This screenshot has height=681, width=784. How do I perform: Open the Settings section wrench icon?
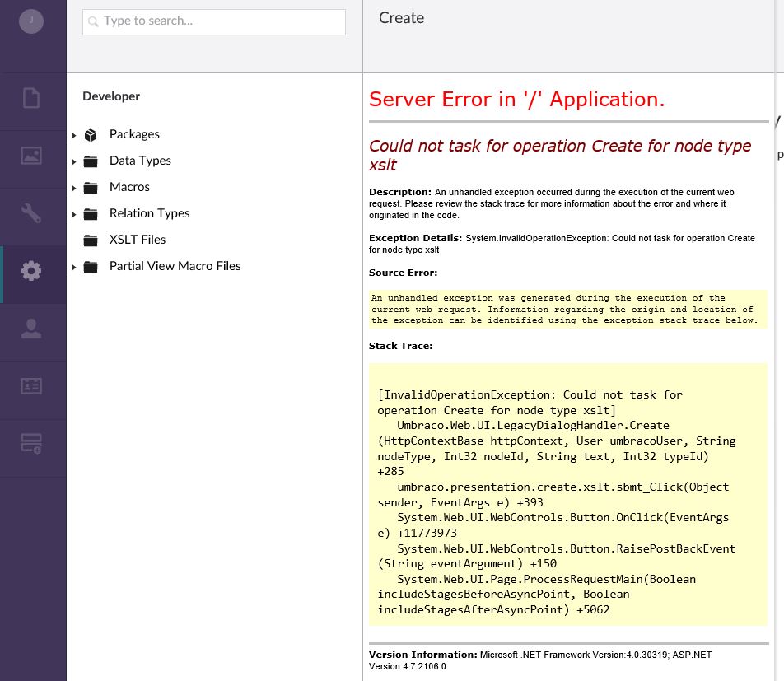(x=31, y=213)
